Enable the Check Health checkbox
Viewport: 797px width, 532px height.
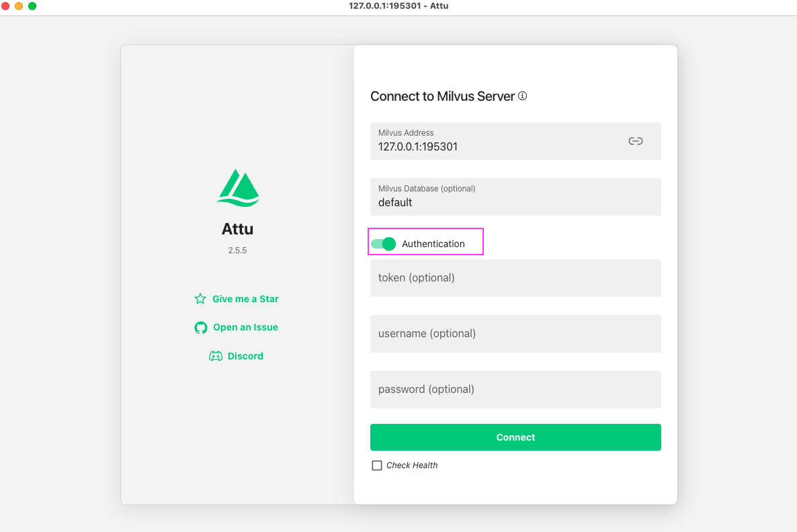pyautogui.click(x=376, y=465)
